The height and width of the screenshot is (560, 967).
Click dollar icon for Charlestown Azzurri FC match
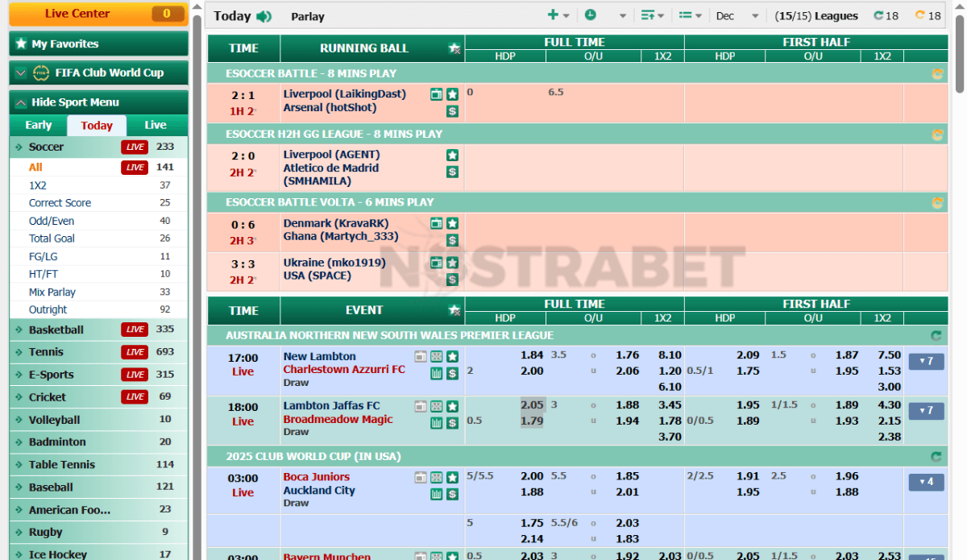point(452,373)
